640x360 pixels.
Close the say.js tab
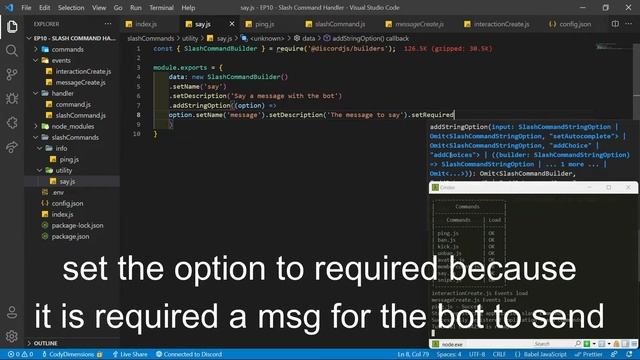point(232,24)
